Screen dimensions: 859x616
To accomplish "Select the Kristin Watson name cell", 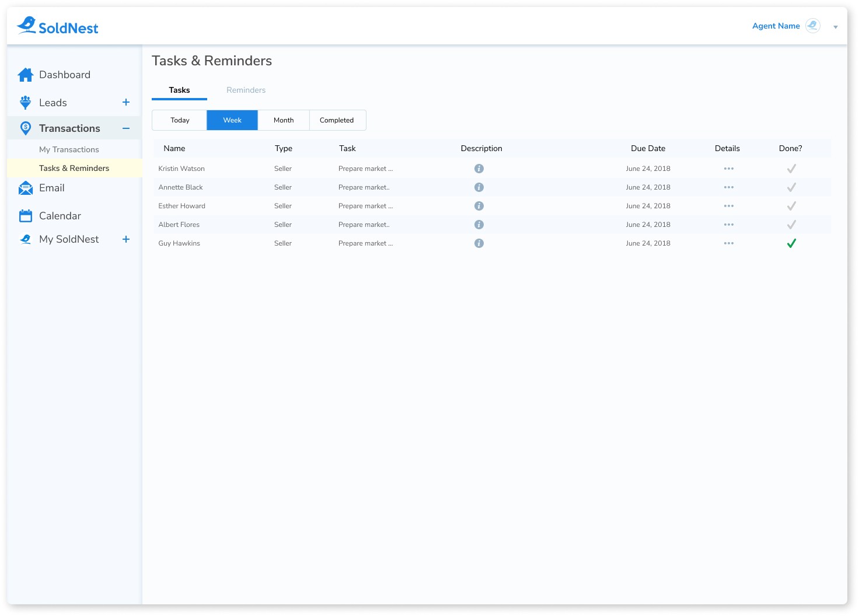I will point(181,169).
